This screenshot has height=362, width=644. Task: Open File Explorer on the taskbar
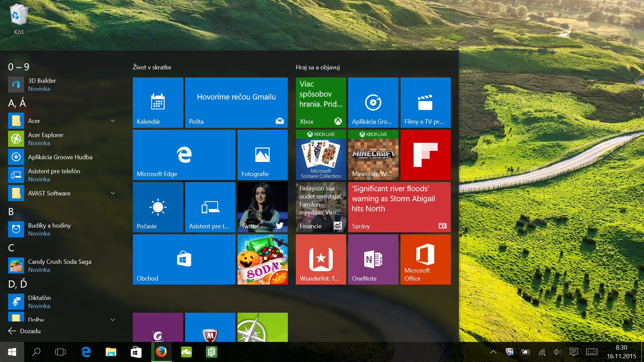[111, 352]
